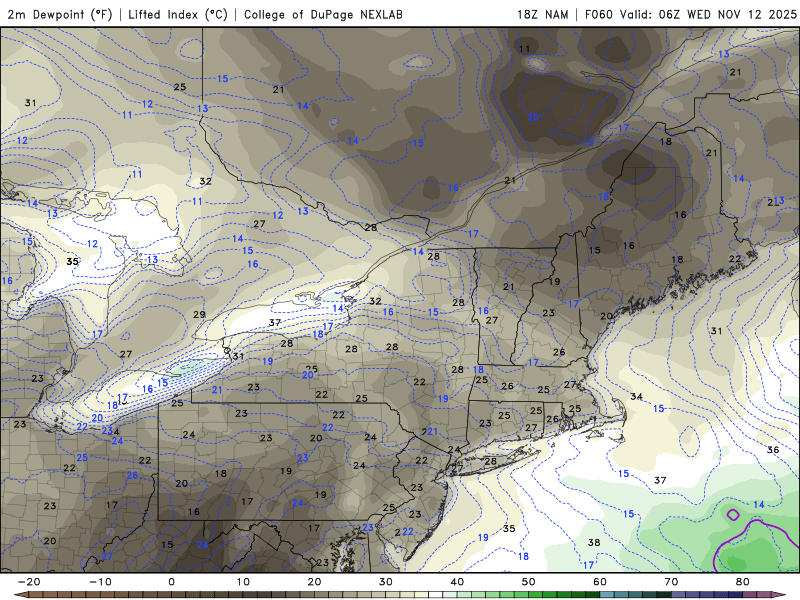Click the blue '26' lifted index label
The image size is (800, 600).
point(132,476)
